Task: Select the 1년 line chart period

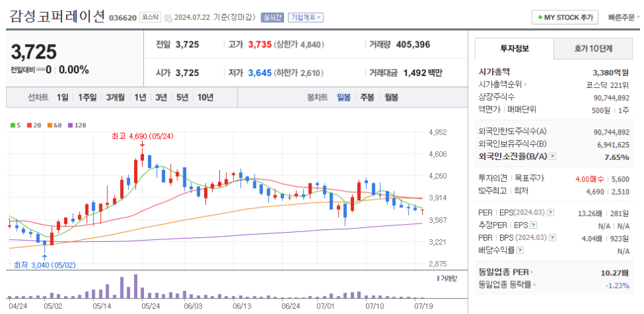Action: pyautogui.click(x=139, y=98)
